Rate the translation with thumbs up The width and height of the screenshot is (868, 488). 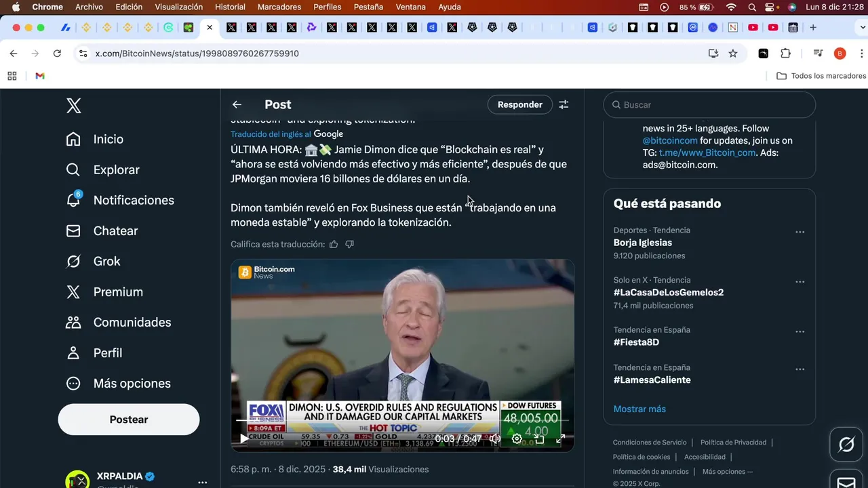[x=334, y=244]
